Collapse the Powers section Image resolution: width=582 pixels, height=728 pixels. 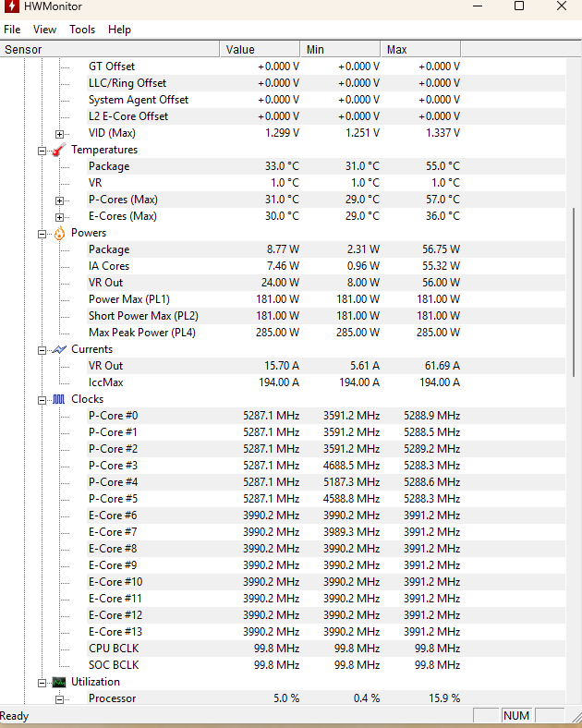42,233
